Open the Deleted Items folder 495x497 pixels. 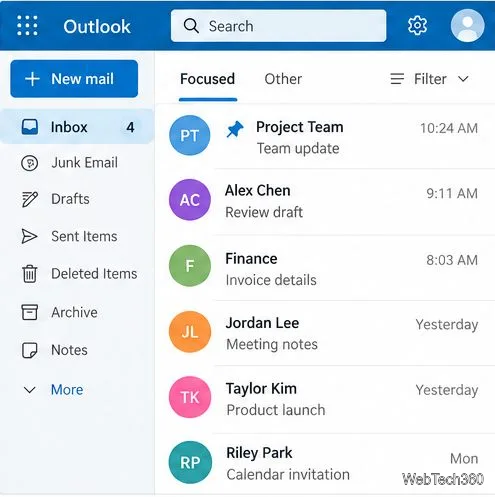click(x=77, y=274)
